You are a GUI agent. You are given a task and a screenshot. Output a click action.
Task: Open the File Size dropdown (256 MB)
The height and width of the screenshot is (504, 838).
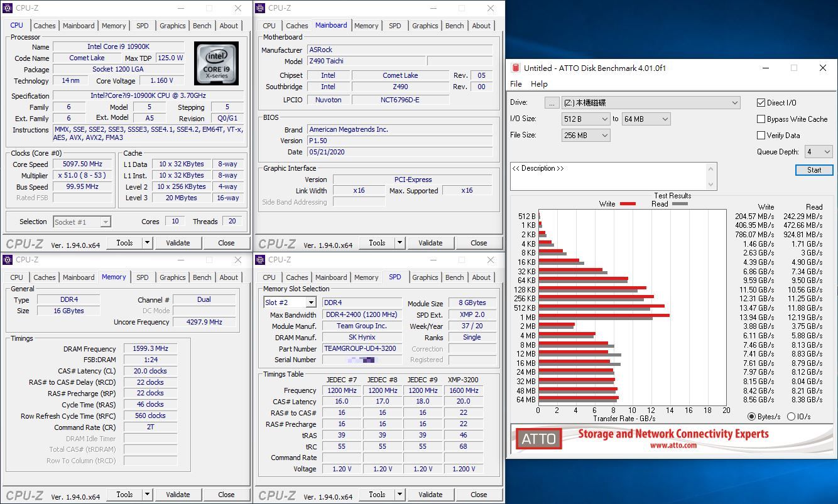click(x=585, y=135)
